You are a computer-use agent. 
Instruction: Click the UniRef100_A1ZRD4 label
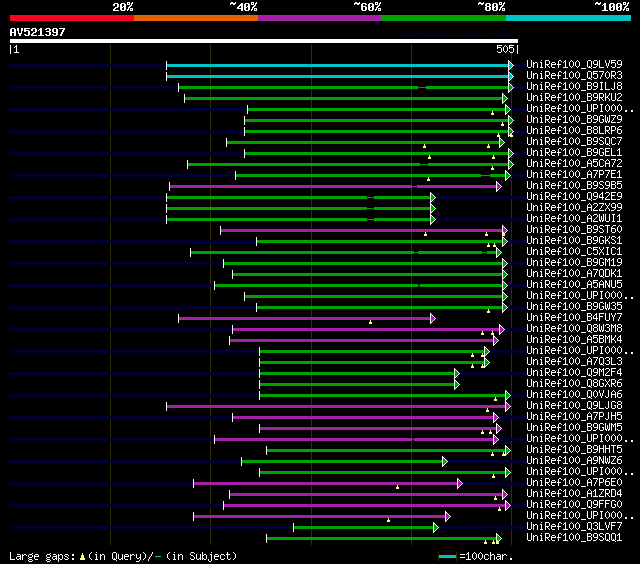[574, 494]
